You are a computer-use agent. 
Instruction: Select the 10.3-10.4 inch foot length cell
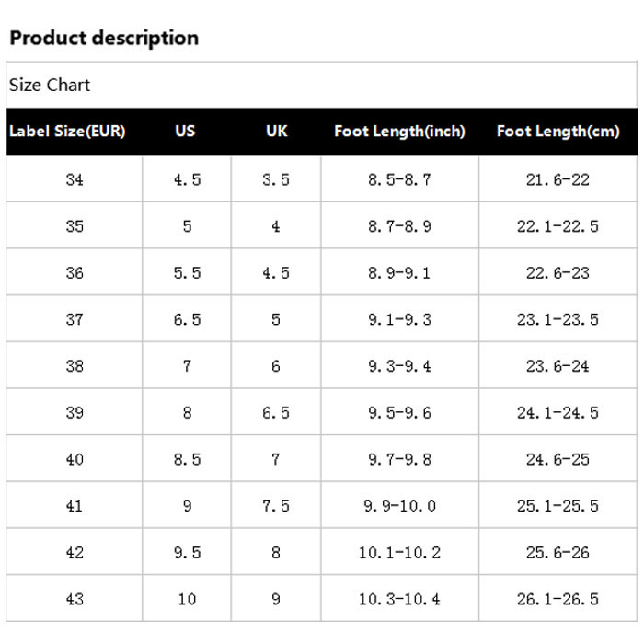[399, 599]
